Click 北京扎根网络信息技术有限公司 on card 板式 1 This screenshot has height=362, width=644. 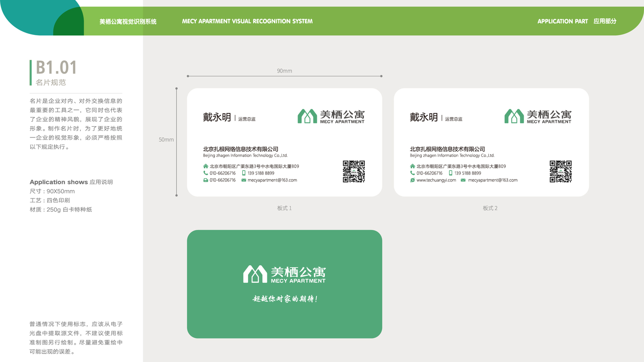coord(241,149)
